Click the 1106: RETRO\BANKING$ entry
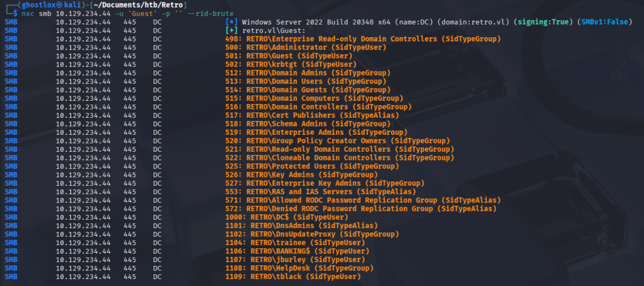644x286 pixels. 301,251
